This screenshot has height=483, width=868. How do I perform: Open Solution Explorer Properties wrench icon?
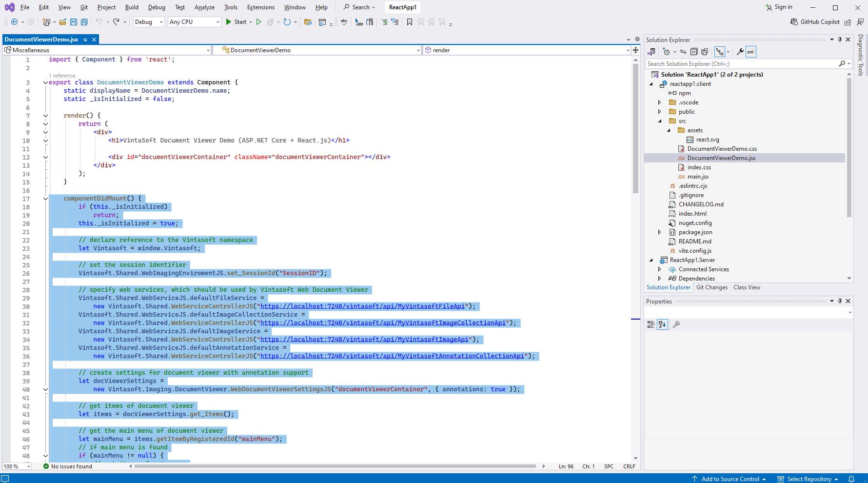[x=740, y=52]
